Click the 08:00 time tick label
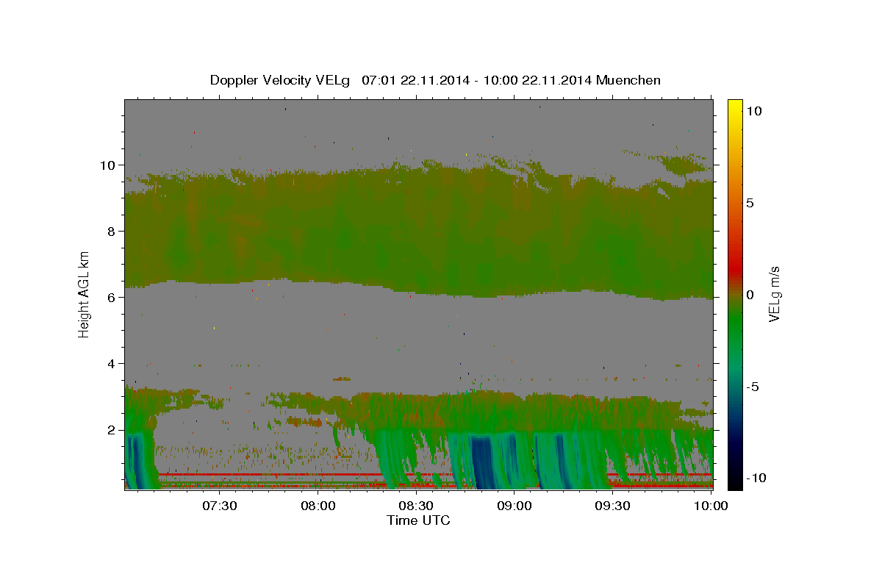 [x=318, y=506]
